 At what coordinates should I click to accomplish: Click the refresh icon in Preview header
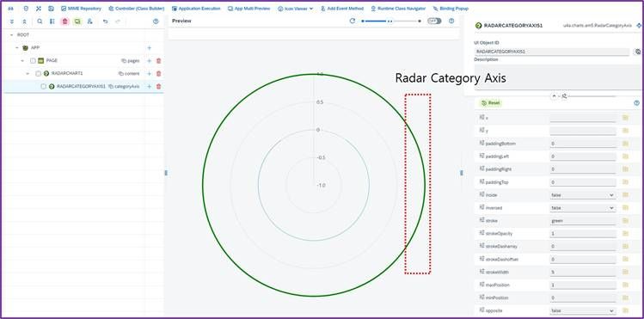(x=353, y=21)
